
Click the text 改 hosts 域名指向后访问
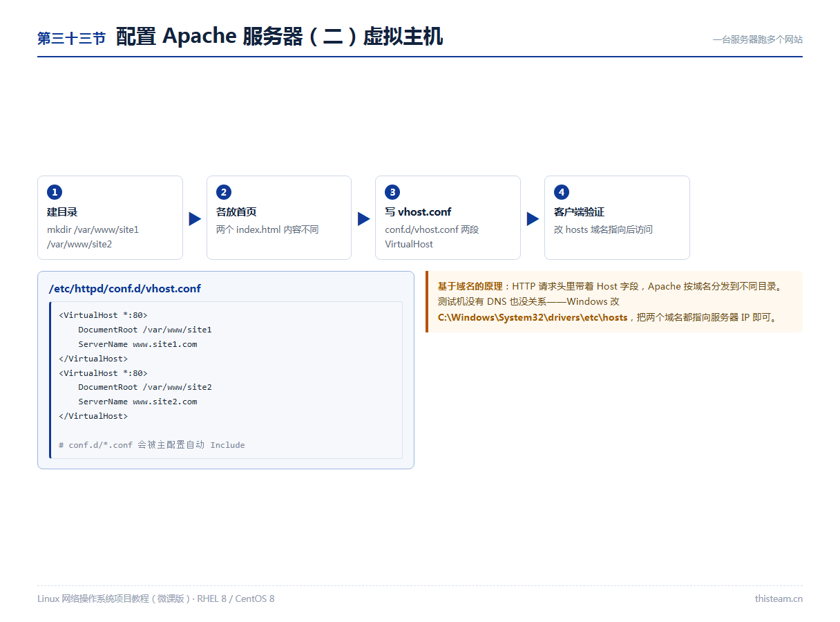coord(603,229)
